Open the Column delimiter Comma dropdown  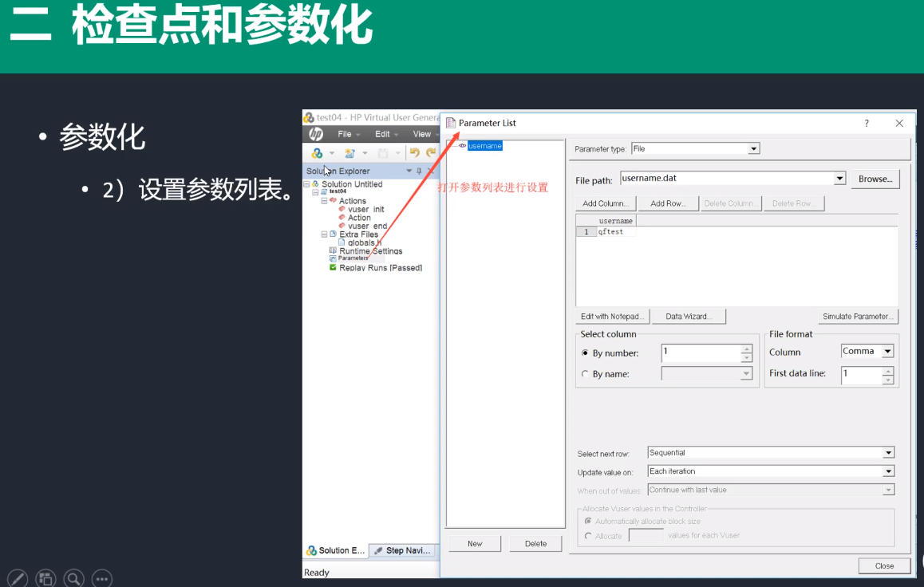pyautogui.click(x=887, y=352)
